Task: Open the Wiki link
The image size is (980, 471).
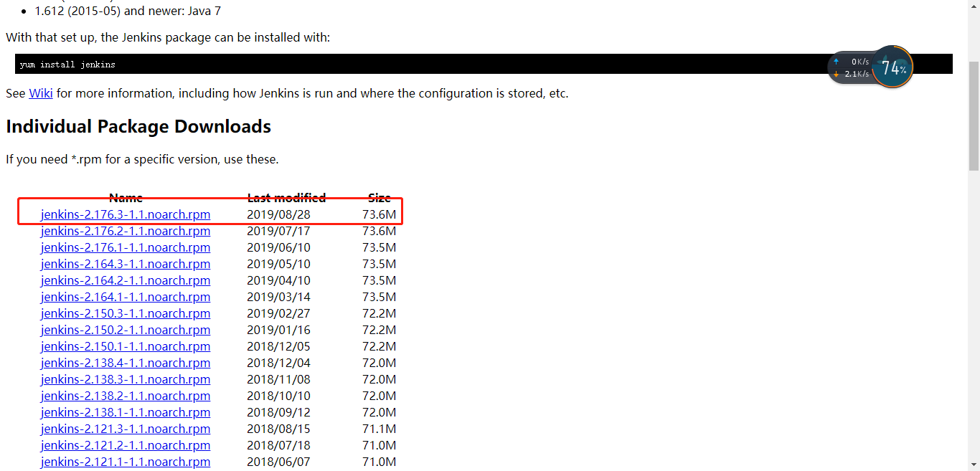Action: (x=40, y=93)
